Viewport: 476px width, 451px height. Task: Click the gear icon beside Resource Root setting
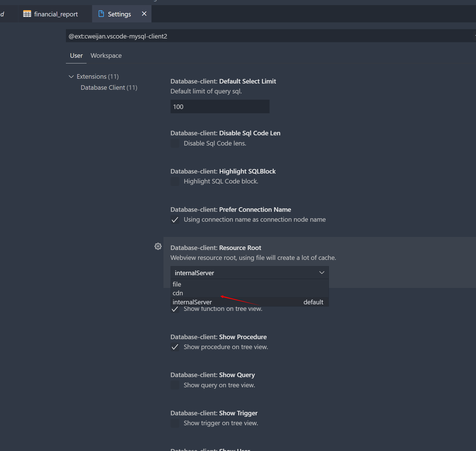pos(158,246)
